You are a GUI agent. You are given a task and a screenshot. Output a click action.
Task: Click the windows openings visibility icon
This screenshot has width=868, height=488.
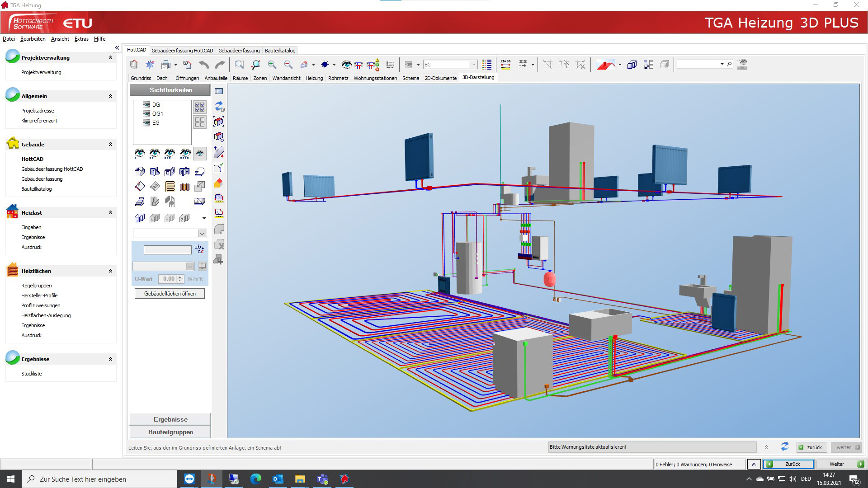pyautogui.click(x=170, y=171)
